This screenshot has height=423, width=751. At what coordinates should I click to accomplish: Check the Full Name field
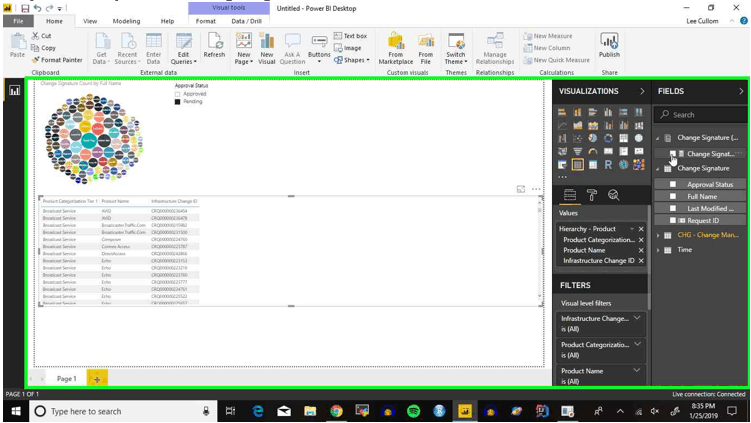coord(673,196)
